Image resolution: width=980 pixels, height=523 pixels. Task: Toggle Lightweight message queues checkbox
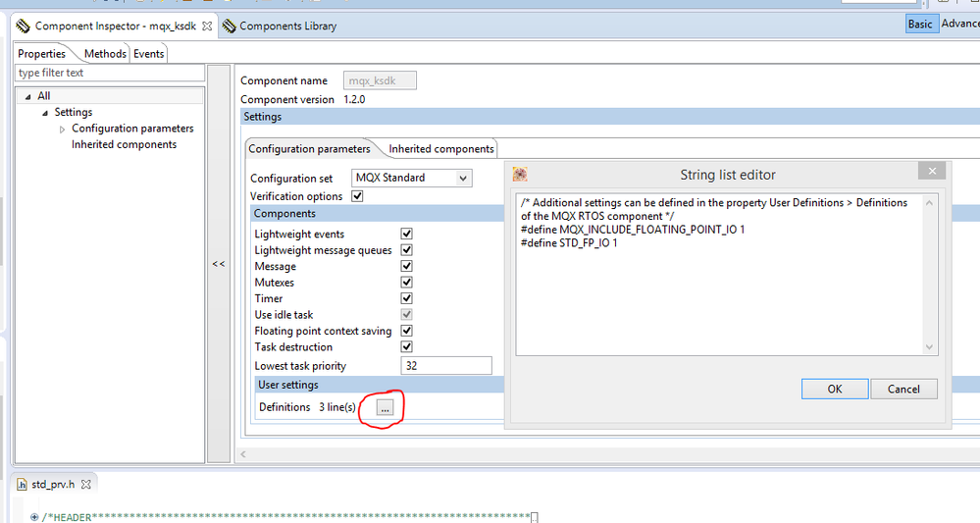(406, 249)
